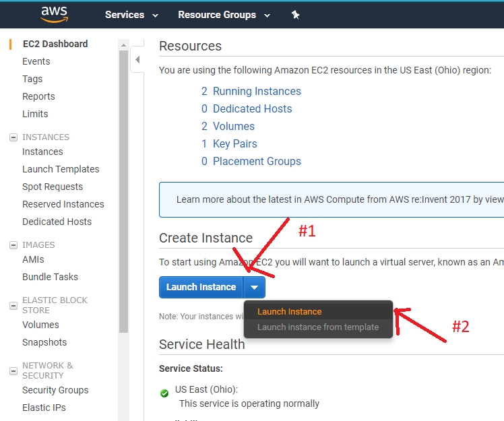504x421 pixels.
Task: Click the blue Launch Instance button
Action: (x=201, y=287)
